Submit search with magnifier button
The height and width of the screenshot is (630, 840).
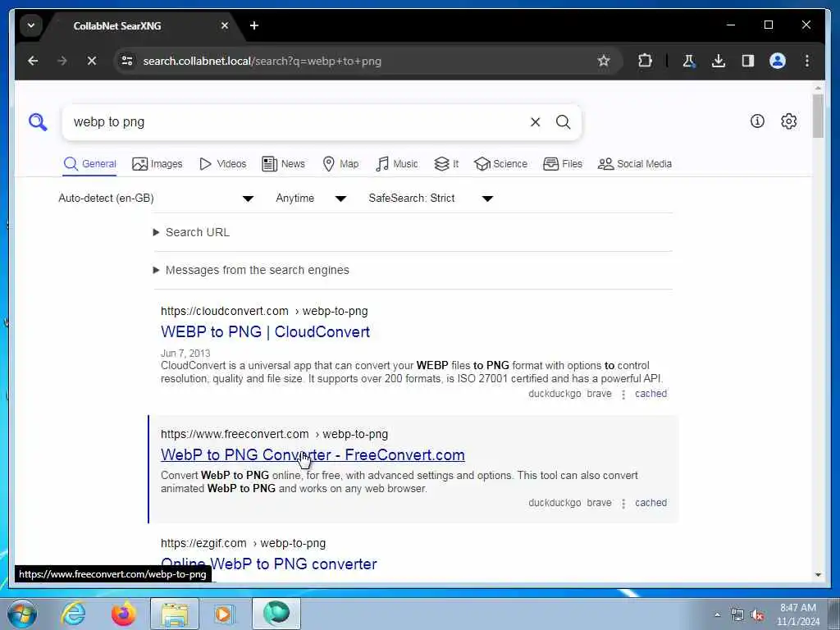coord(563,122)
